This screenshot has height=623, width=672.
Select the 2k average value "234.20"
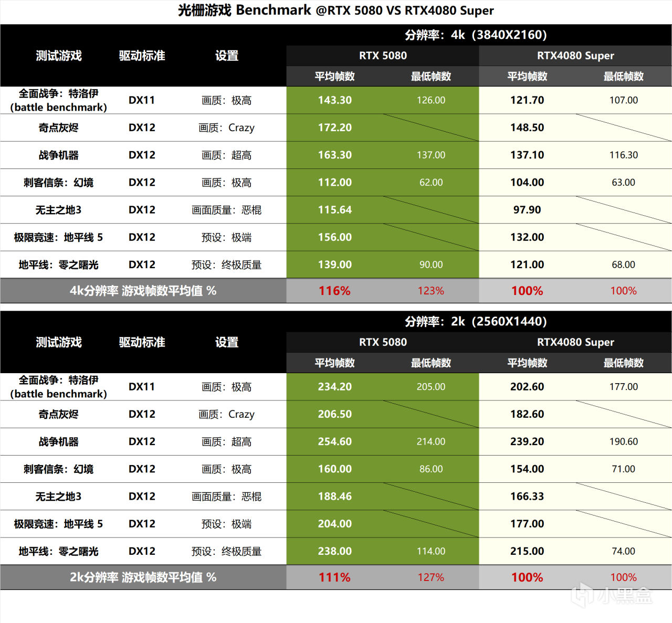pyautogui.click(x=335, y=387)
